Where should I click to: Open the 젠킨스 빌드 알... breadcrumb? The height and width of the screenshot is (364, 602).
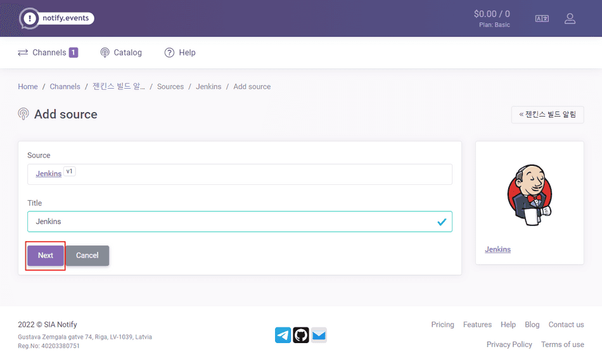click(x=118, y=86)
